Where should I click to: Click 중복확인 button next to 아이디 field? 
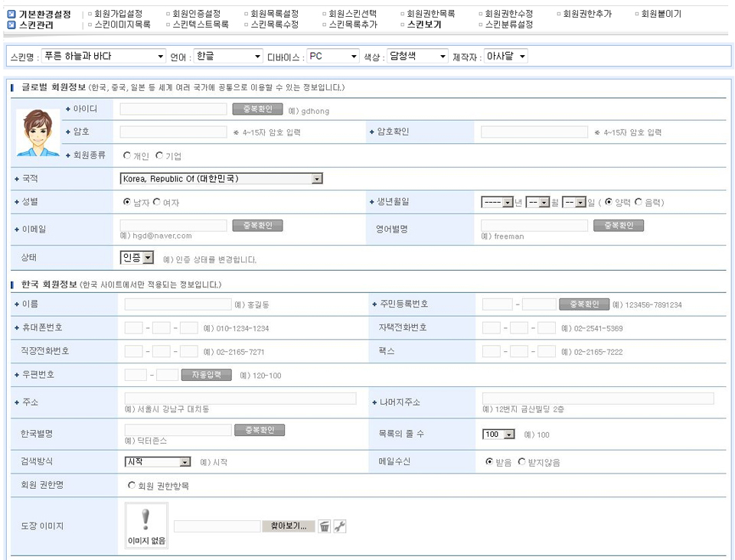257,109
